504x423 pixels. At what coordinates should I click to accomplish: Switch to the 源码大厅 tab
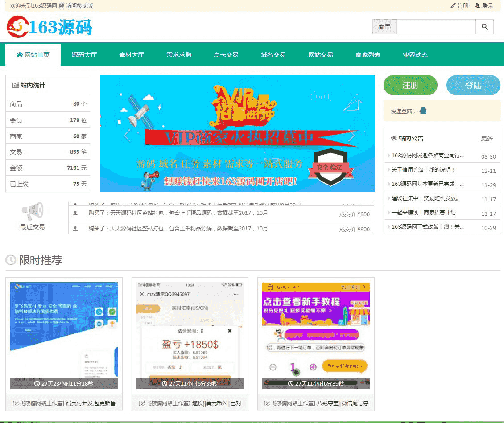click(84, 54)
